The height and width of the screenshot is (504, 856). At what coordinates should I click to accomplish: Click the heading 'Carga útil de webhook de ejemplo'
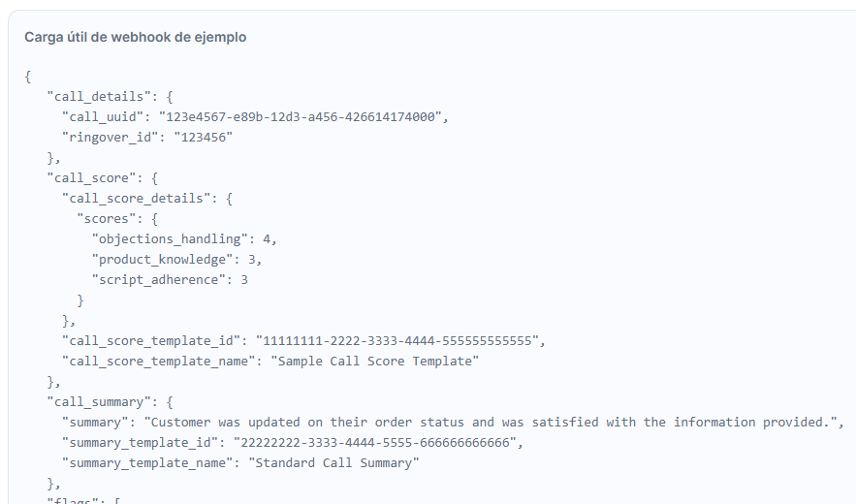pyautogui.click(x=136, y=37)
